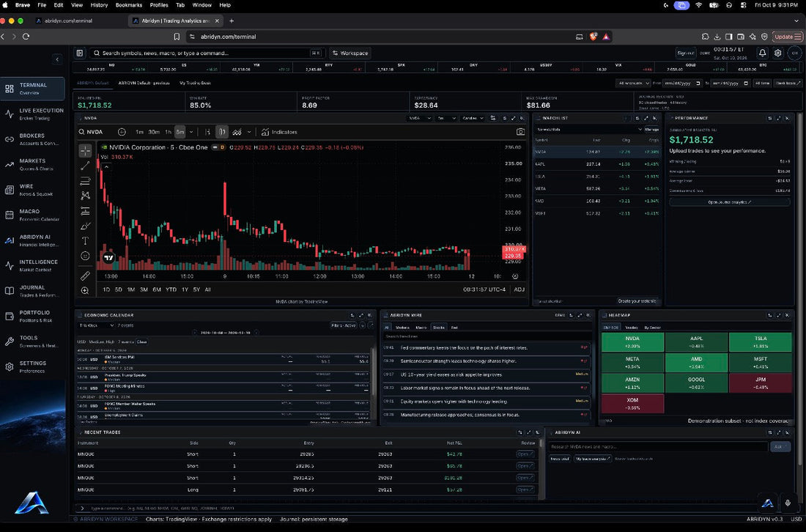806x532 pixels.
Task: Select the trend line drawing tool
Action: [x=85, y=166]
